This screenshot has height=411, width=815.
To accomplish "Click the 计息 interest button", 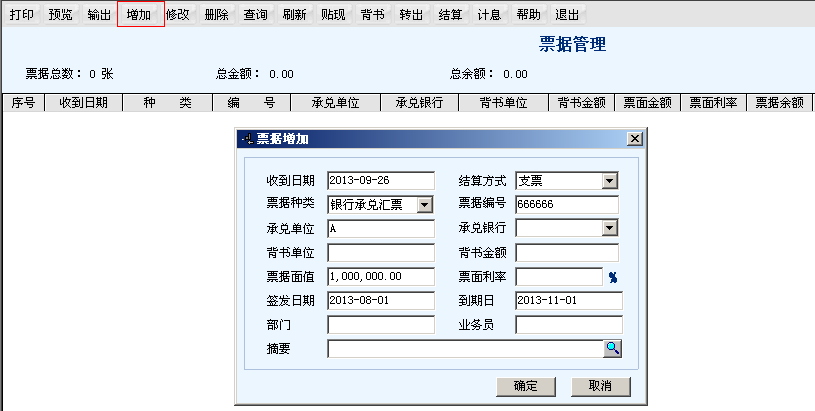I will (x=489, y=15).
